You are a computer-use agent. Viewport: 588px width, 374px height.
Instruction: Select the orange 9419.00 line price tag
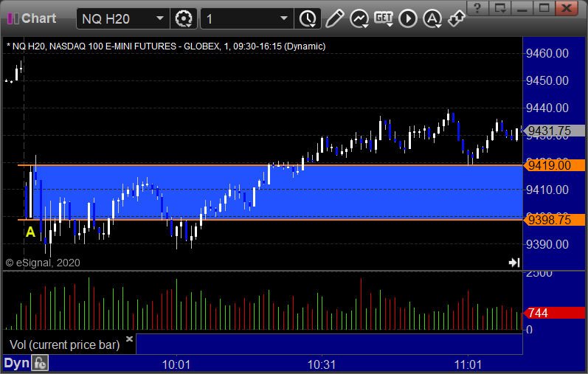(x=553, y=165)
